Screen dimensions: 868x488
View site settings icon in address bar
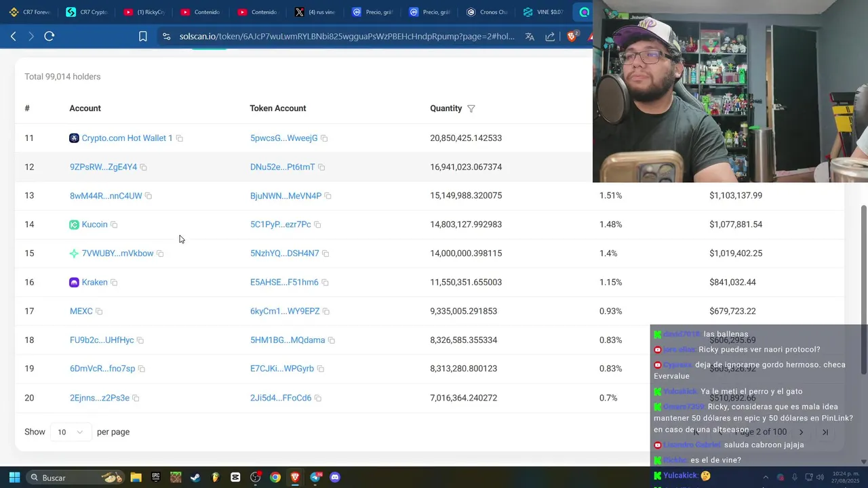pos(166,37)
